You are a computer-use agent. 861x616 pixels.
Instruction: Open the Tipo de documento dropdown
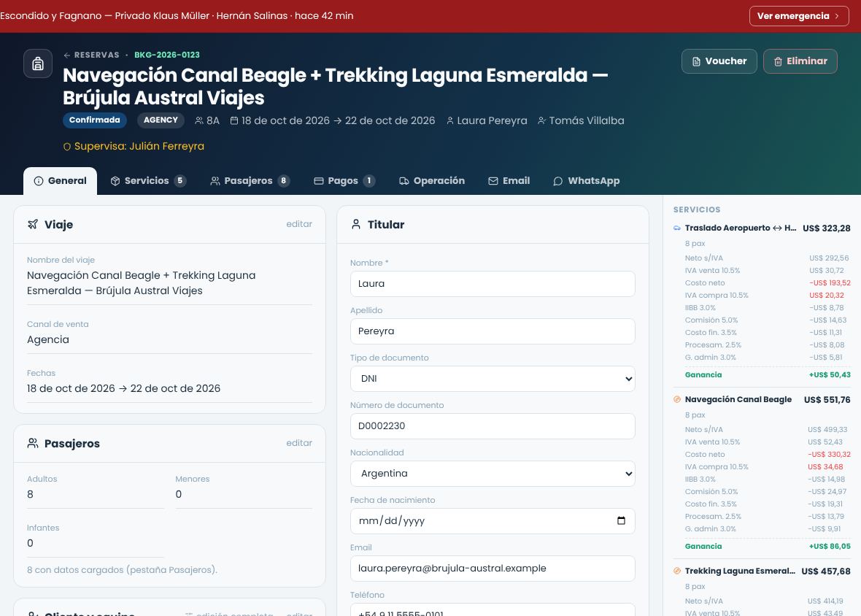click(493, 379)
